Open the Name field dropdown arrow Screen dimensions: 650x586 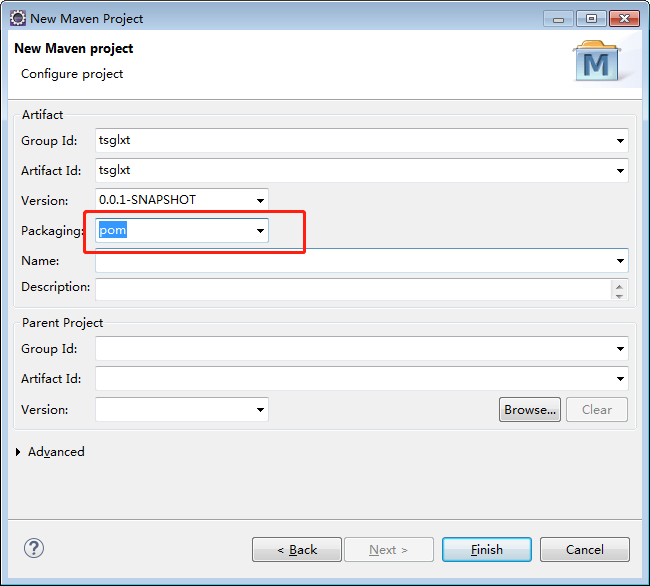tap(620, 261)
